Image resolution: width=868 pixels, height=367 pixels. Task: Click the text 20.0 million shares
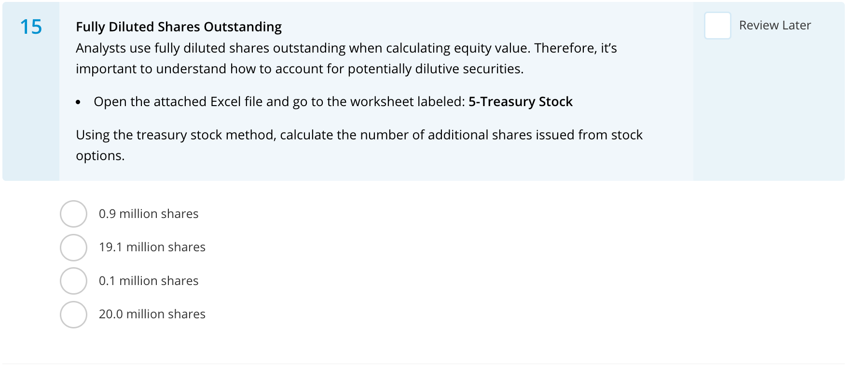152,314
